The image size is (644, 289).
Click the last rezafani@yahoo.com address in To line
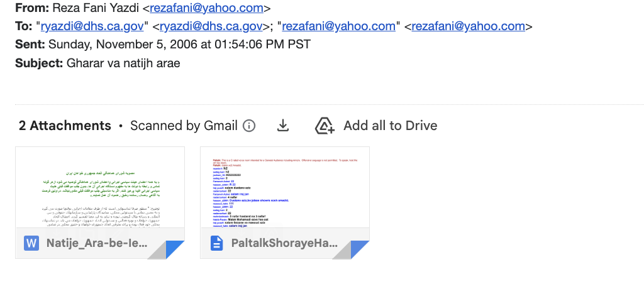point(468,26)
